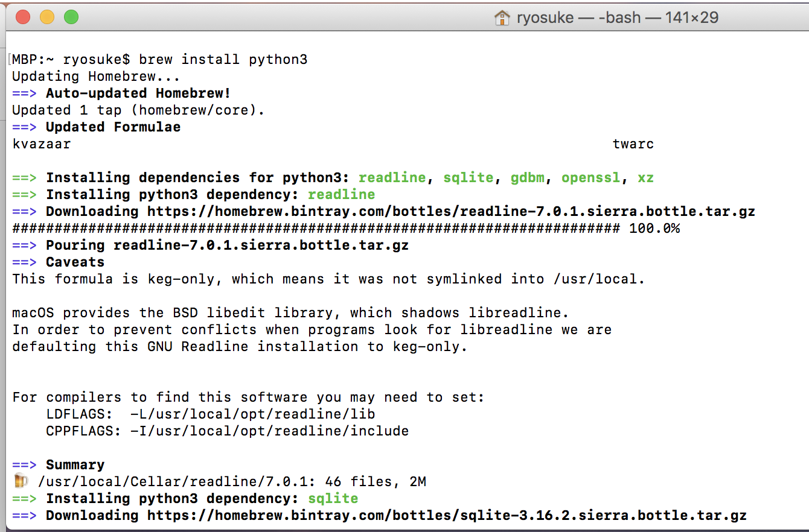Screen dimensions: 809x532
Task: Click the 'Caveats' heading
Action: (x=75, y=262)
